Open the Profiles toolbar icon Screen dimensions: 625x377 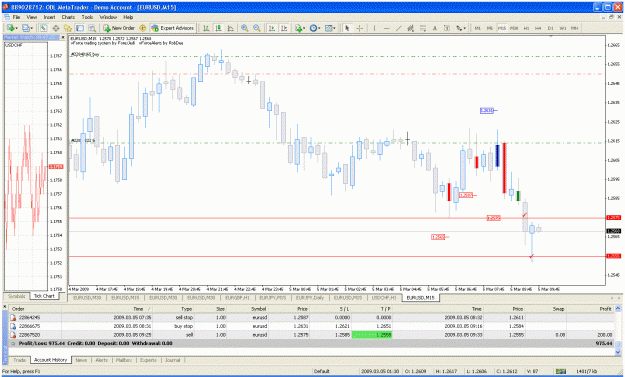pos(26,28)
